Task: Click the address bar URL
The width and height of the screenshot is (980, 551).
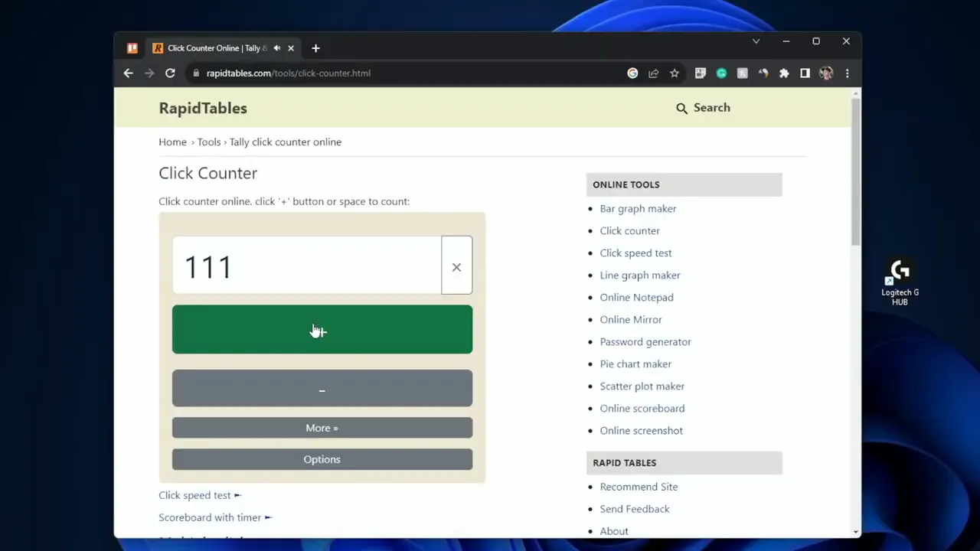Action: pos(288,73)
